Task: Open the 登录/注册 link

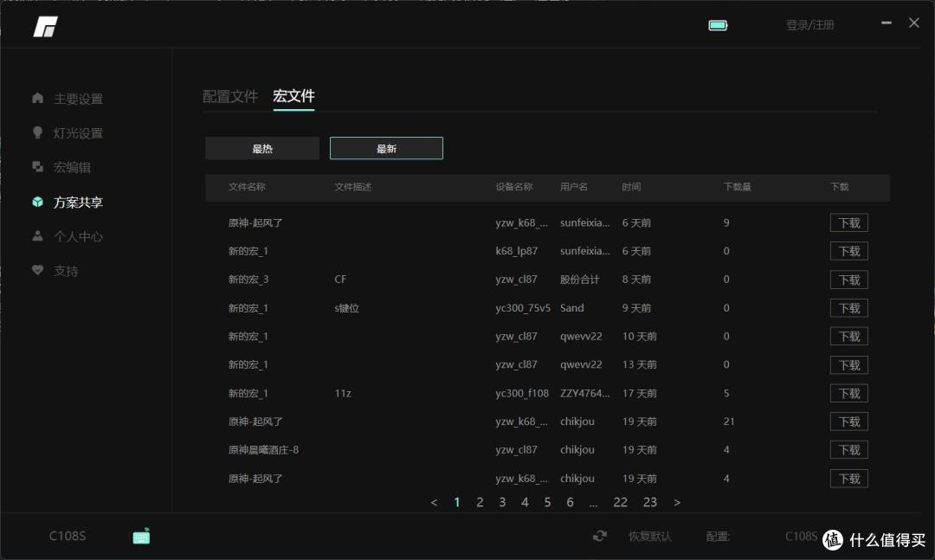Action: [x=809, y=25]
